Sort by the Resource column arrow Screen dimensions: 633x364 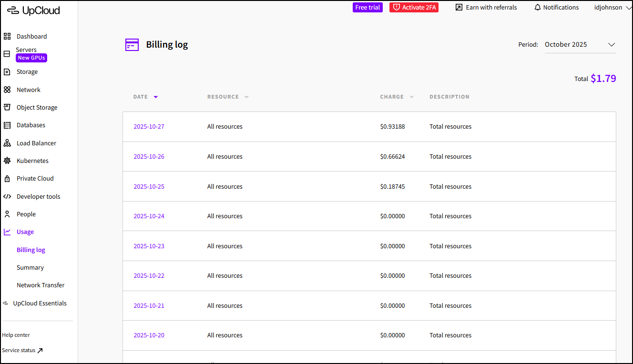246,97
